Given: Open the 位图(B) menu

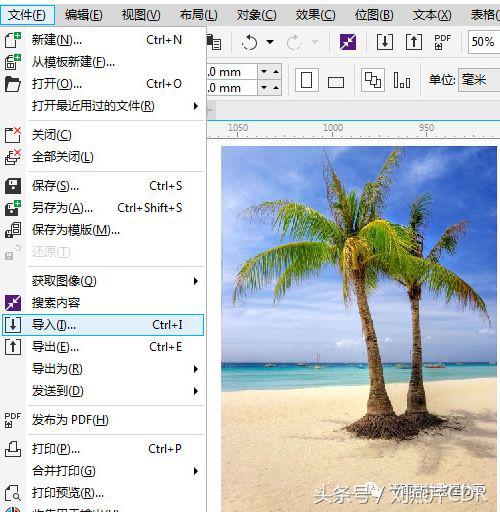Looking at the screenshot, I should [x=374, y=15].
